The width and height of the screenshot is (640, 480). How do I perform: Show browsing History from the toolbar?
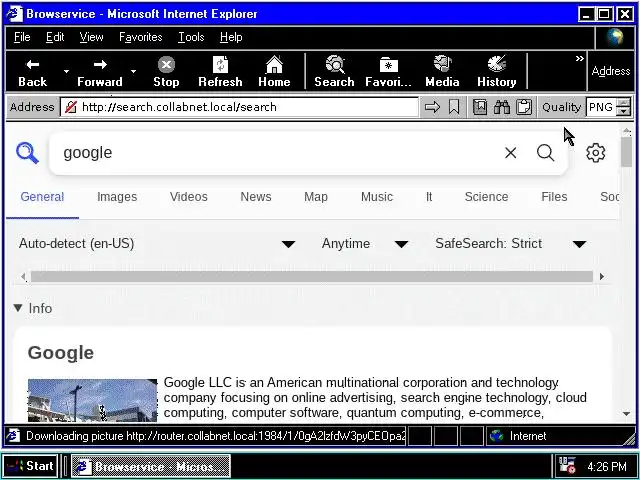(x=497, y=72)
